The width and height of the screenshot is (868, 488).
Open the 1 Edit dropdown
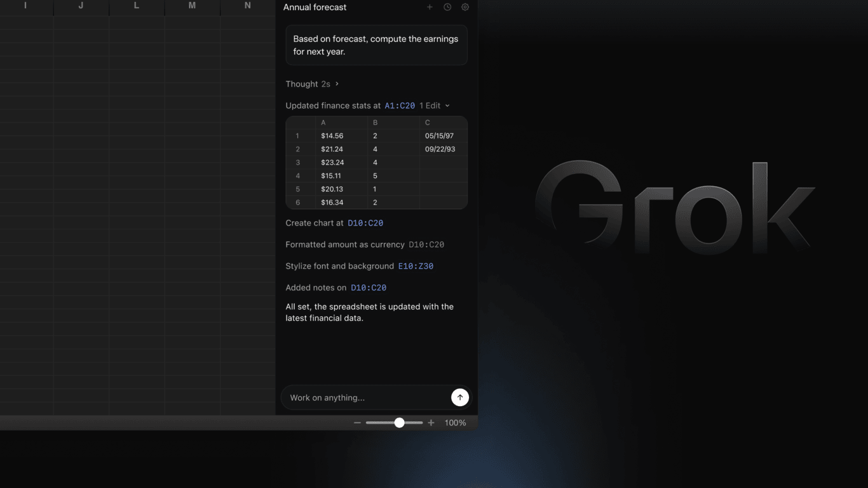[435, 105]
